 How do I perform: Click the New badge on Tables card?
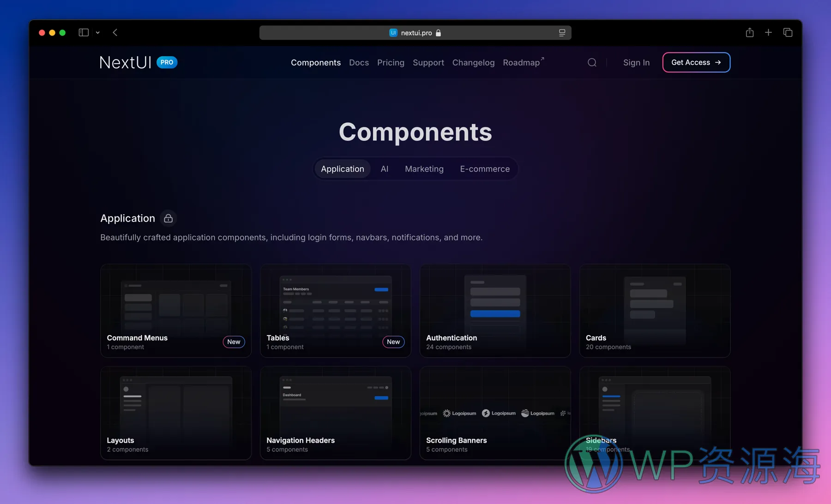(393, 342)
